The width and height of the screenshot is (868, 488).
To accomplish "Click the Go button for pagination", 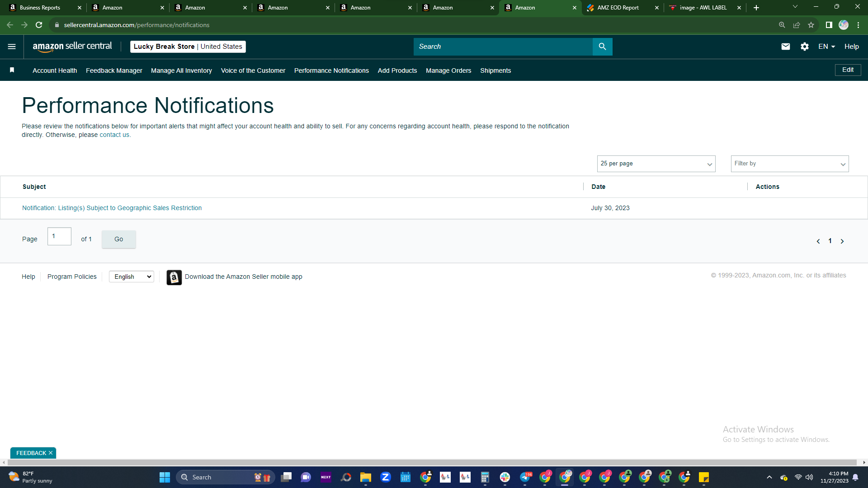I will pyautogui.click(x=118, y=239).
